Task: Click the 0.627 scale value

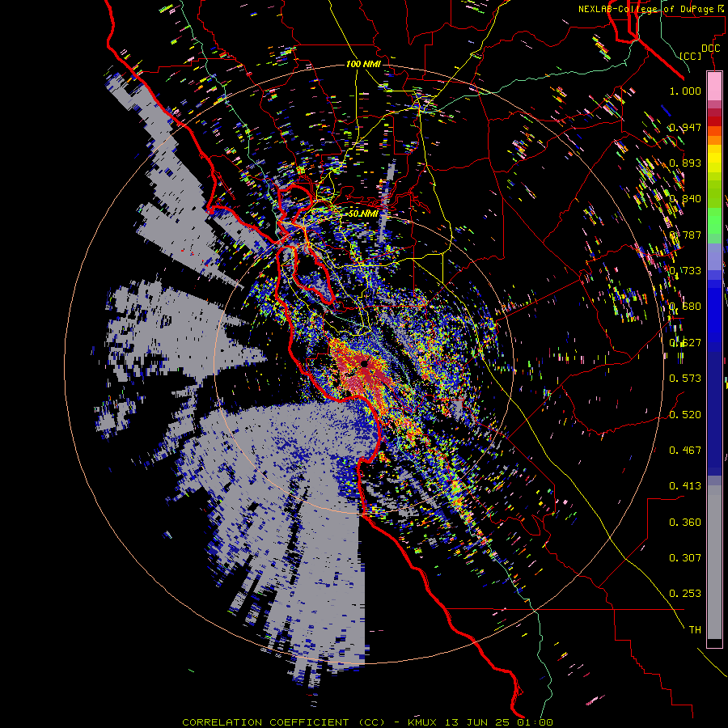Action: pos(685,343)
